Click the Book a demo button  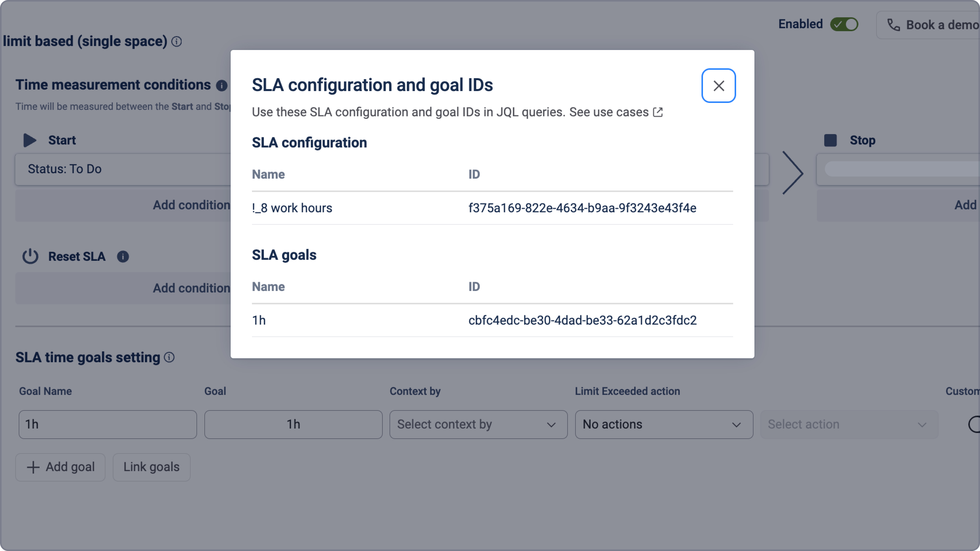[x=928, y=25]
